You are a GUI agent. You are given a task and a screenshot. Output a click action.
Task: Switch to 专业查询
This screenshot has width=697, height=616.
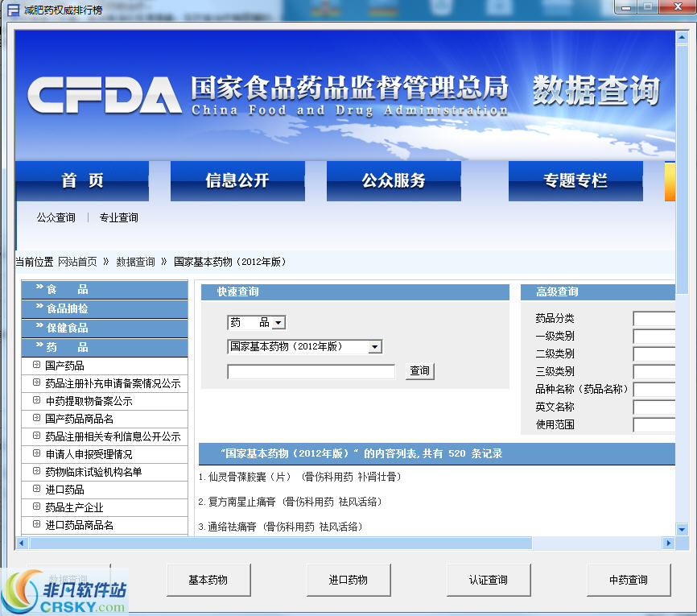point(118,217)
